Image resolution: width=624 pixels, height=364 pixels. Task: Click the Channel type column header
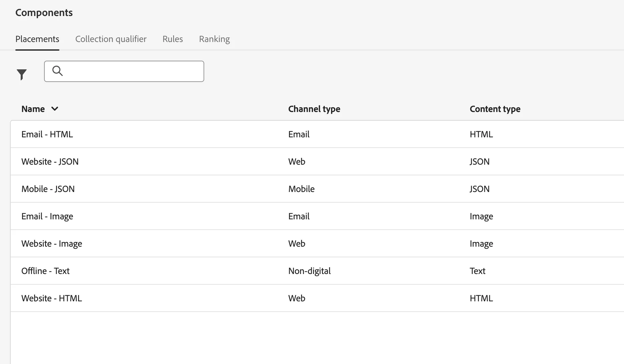tap(314, 109)
